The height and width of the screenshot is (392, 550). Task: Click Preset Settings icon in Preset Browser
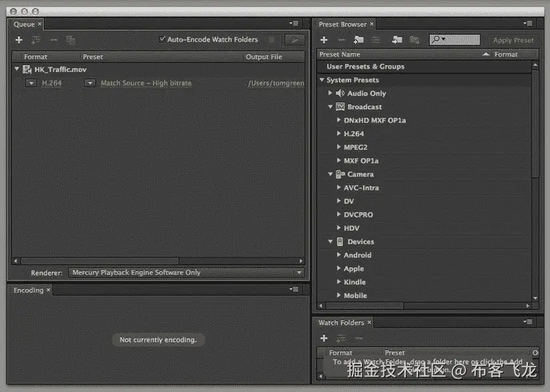tap(376, 40)
